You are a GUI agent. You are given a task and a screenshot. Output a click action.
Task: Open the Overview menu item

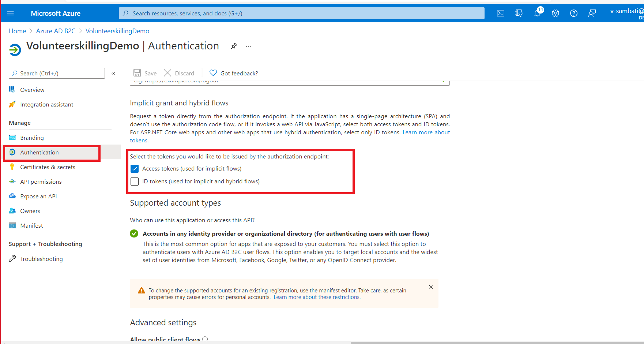[x=32, y=90]
